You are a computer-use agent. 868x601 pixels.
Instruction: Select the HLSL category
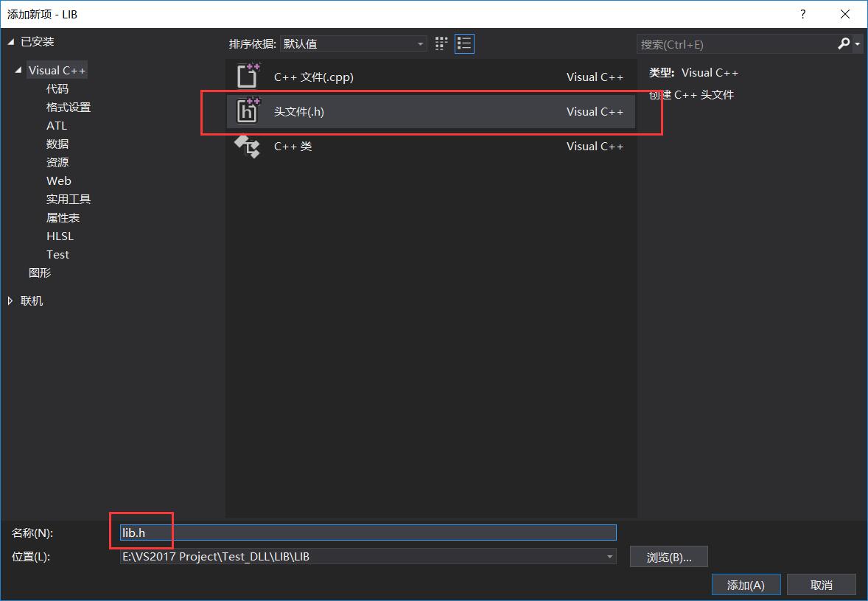(60, 236)
